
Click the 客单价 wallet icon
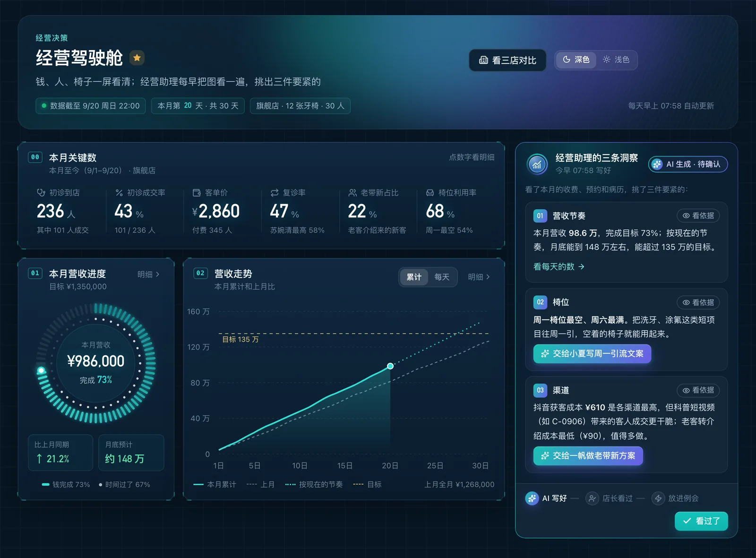[x=197, y=193]
